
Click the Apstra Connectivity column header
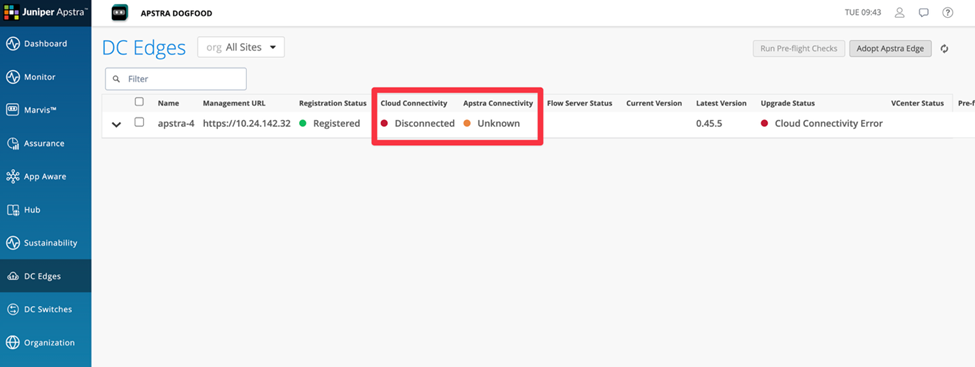(498, 103)
